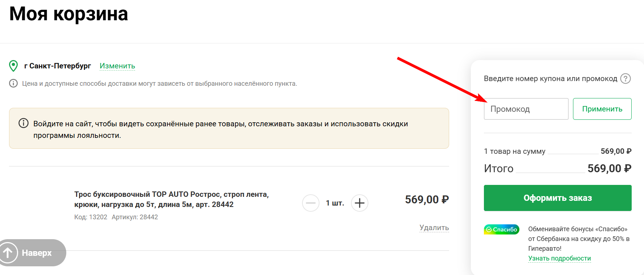Image resolution: width=644 pixels, height=275 pixels.
Task: Click the info icon in the yellow banner
Action: tap(24, 123)
